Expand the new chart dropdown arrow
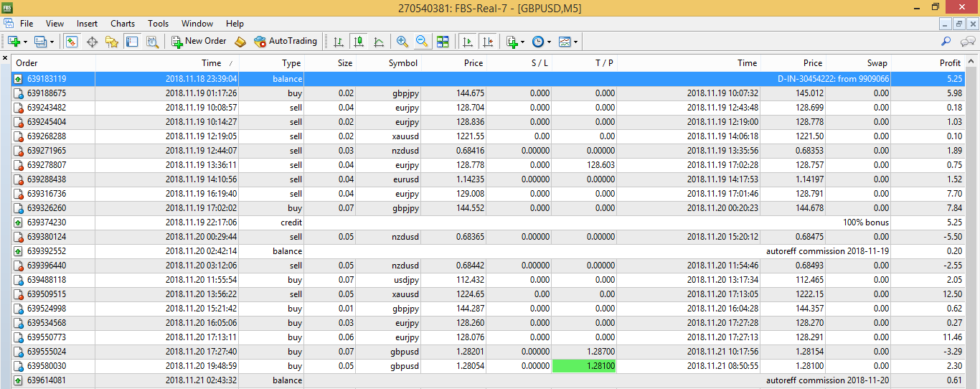 (x=26, y=42)
